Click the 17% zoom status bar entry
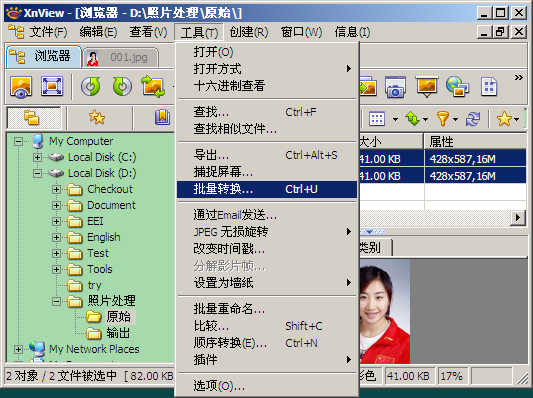Viewport: 533px width, 398px height. [452, 376]
